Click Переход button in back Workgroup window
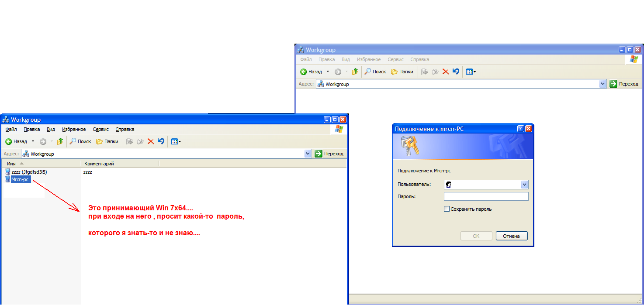The height and width of the screenshot is (305, 644). coord(624,84)
